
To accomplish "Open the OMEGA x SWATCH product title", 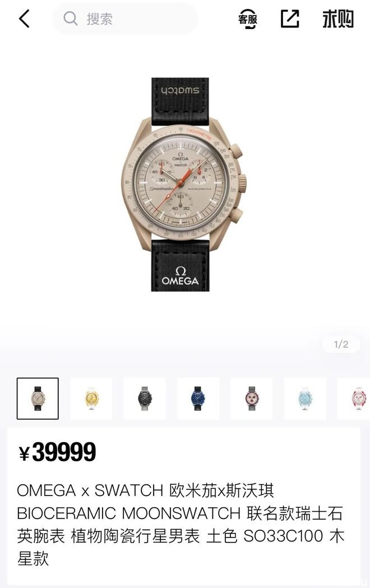I will pyautogui.click(x=180, y=524).
